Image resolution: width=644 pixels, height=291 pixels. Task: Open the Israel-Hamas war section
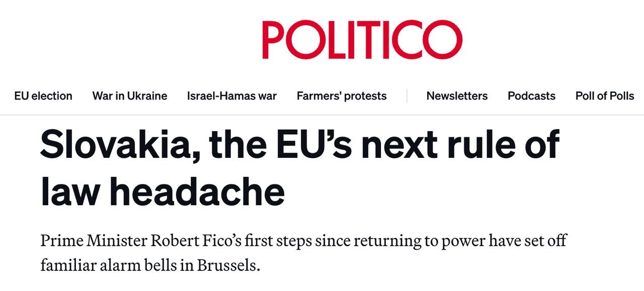pos(231,96)
